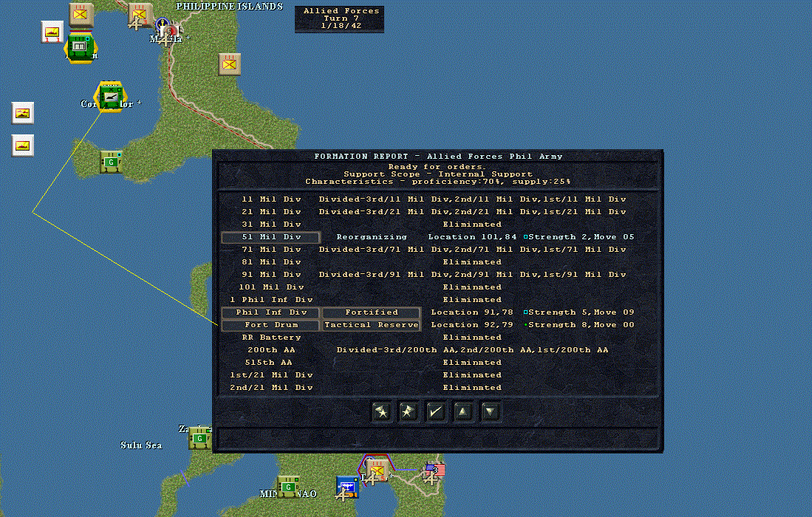
Task: Click the Support Scope - Internal Support line
Action: click(438, 174)
